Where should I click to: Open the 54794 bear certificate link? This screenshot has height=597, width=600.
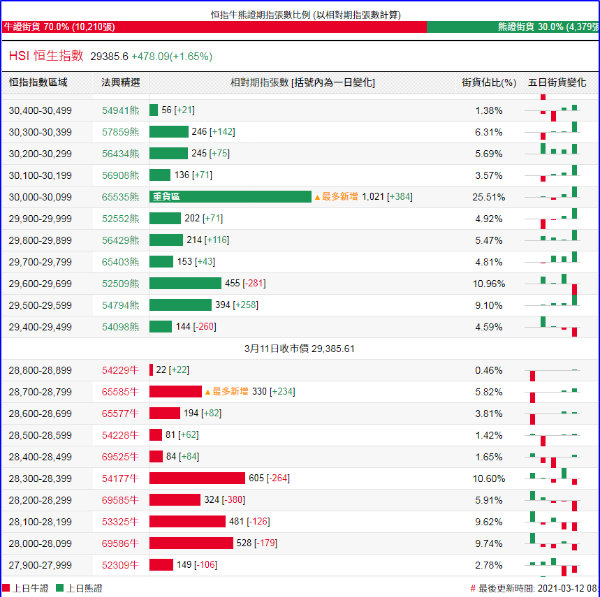(121, 305)
